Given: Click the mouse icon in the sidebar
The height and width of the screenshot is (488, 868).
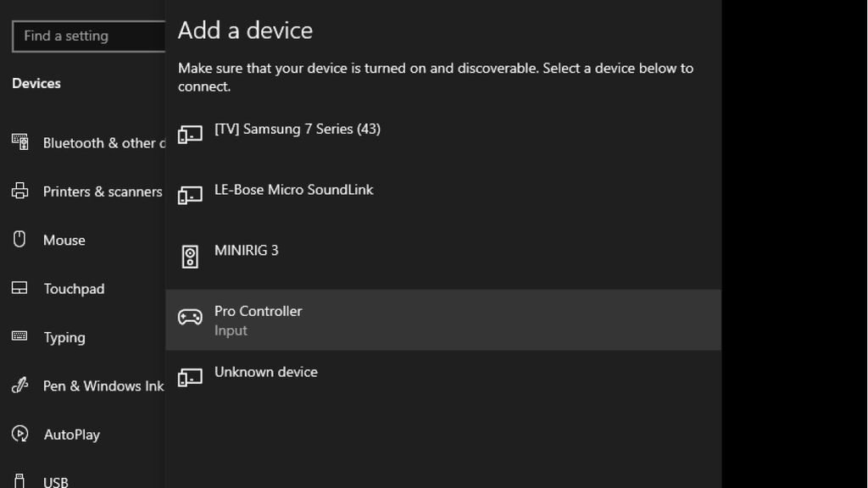Looking at the screenshot, I should pyautogui.click(x=21, y=240).
